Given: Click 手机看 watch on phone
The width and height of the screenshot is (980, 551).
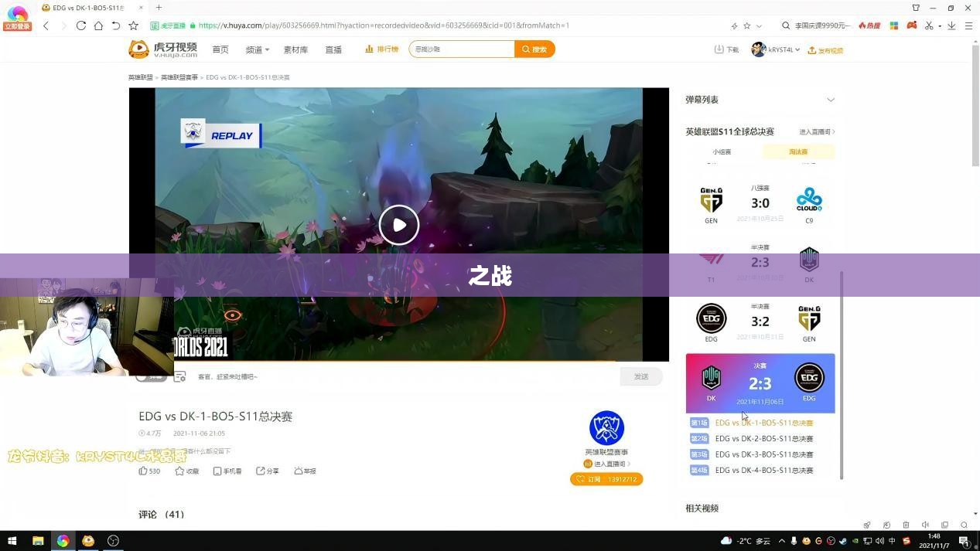Looking at the screenshot, I should 227,471.
